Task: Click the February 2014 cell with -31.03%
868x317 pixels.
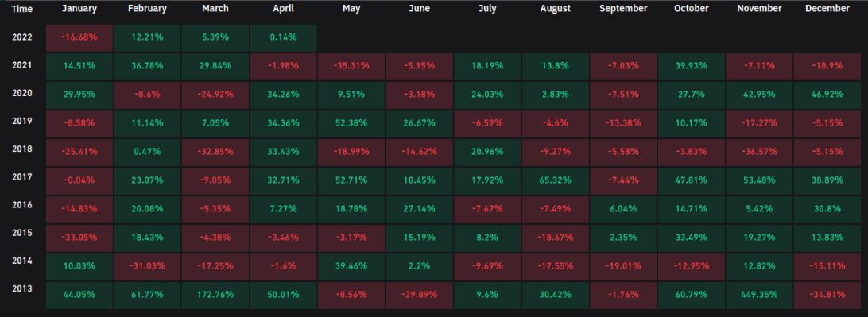Action: coord(147,266)
